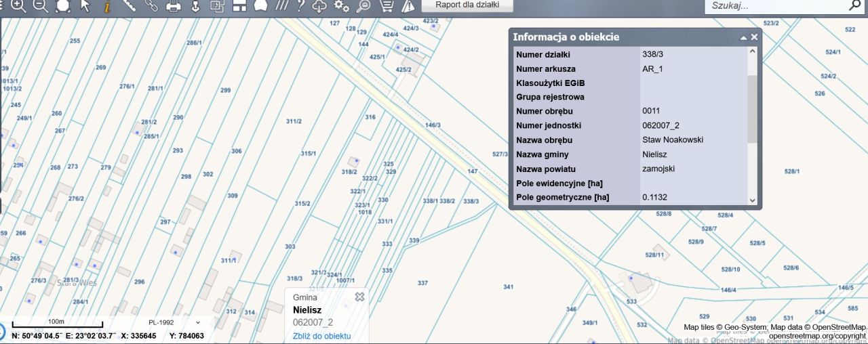Open the PL-1992 coordinate system dropdown
The image size is (868, 344).
(174, 322)
